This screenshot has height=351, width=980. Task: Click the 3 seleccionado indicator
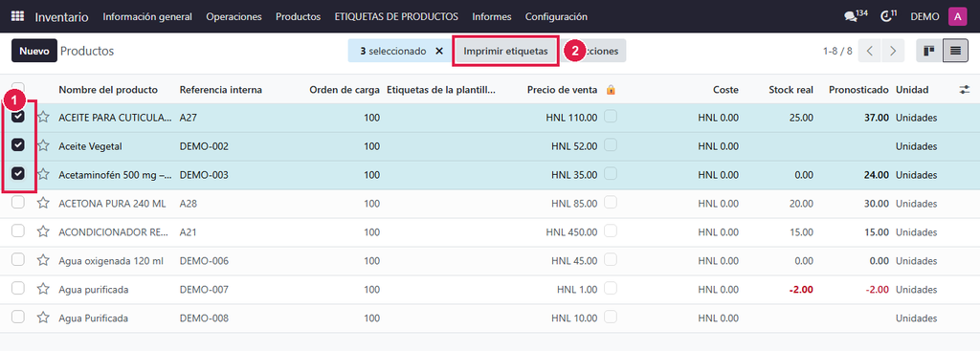pyautogui.click(x=393, y=52)
